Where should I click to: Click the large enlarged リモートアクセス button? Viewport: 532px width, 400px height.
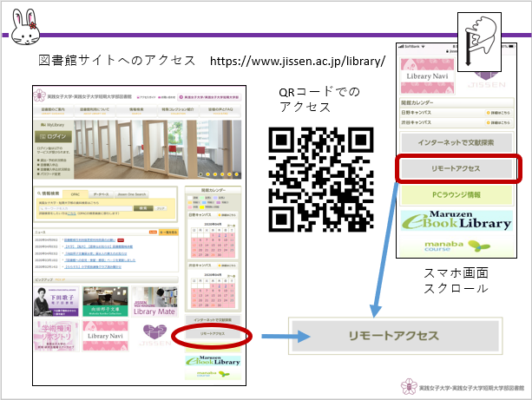pyautogui.click(x=395, y=336)
